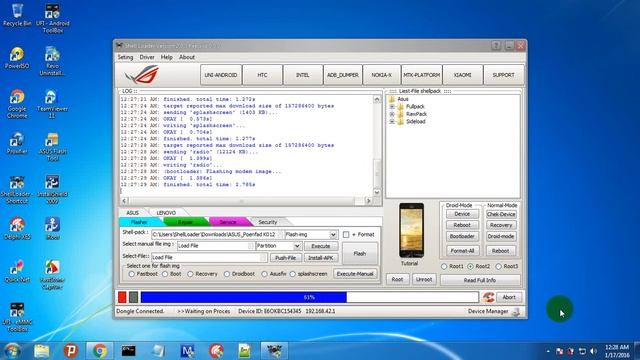Open the Help menu

(167, 57)
